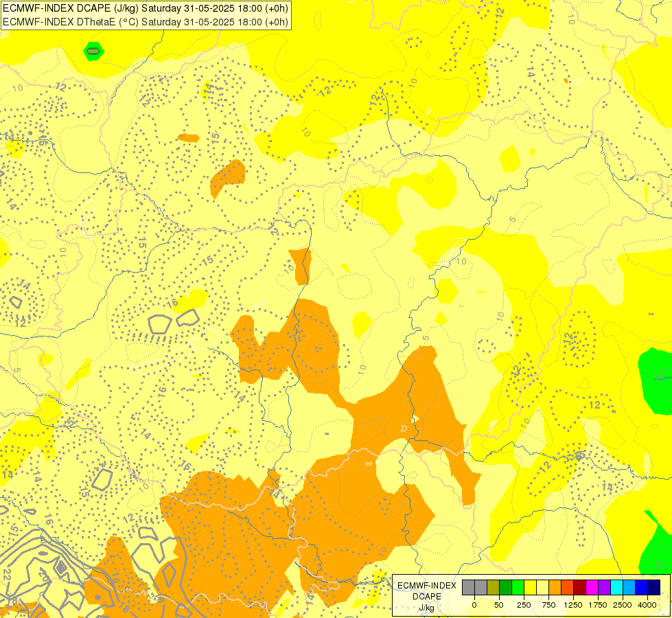Click the olive swatch in the DCAPE legend

click(494, 588)
